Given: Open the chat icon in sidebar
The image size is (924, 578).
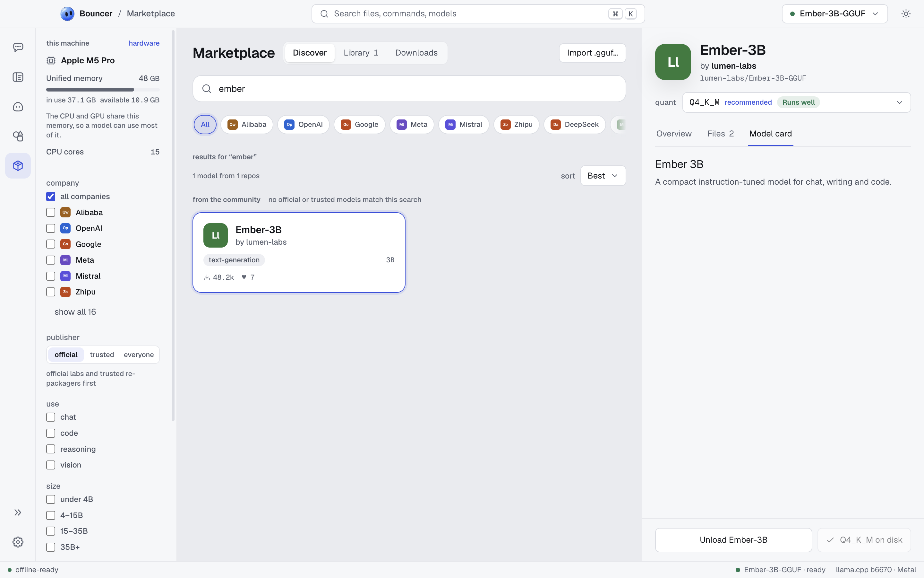Looking at the screenshot, I should (x=18, y=47).
